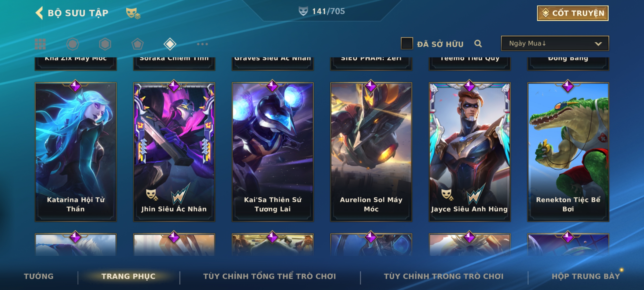Open the Tùy Chỉnh Tổng Thể Trò Chơi tab
This screenshot has width=644, height=290.
(269, 276)
